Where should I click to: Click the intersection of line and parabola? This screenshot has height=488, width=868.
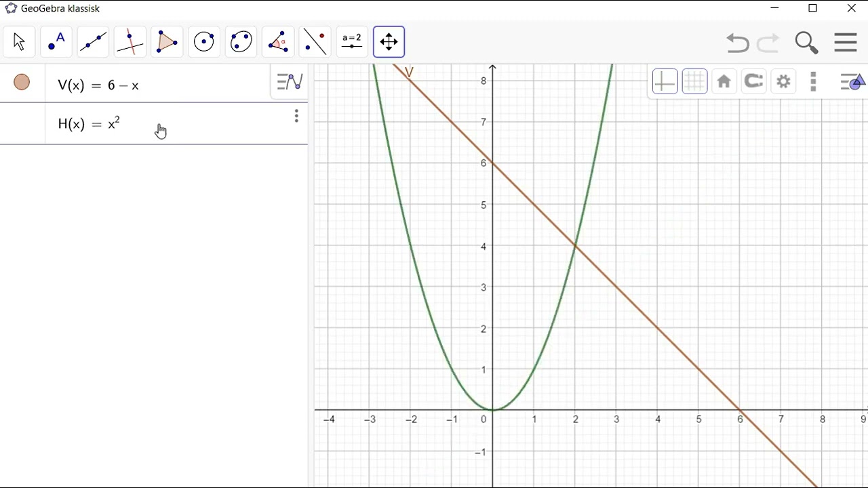(x=575, y=245)
